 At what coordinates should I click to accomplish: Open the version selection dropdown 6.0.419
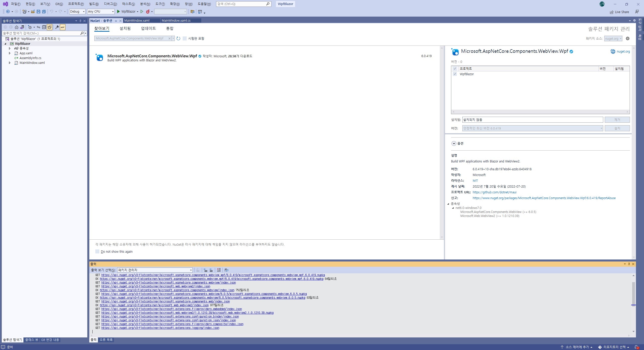click(x=533, y=128)
